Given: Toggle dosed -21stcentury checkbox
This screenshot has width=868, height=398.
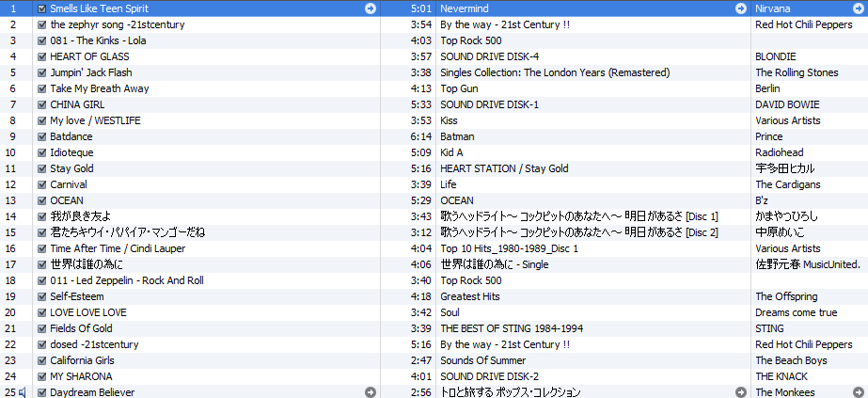Looking at the screenshot, I should pos(42,345).
